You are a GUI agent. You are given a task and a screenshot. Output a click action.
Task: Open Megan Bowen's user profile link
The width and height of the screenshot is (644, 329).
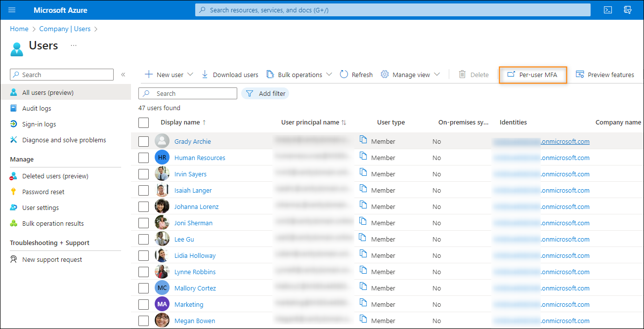pyautogui.click(x=195, y=321)
